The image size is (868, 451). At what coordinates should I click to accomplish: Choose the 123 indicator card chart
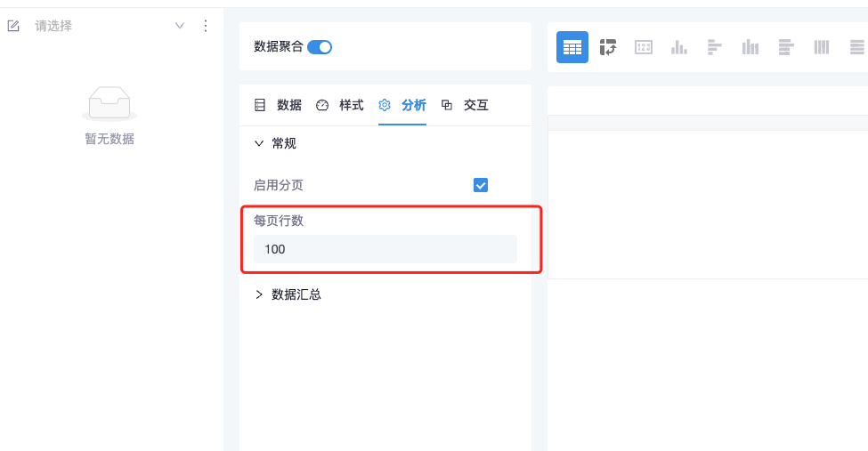(644, 47)
